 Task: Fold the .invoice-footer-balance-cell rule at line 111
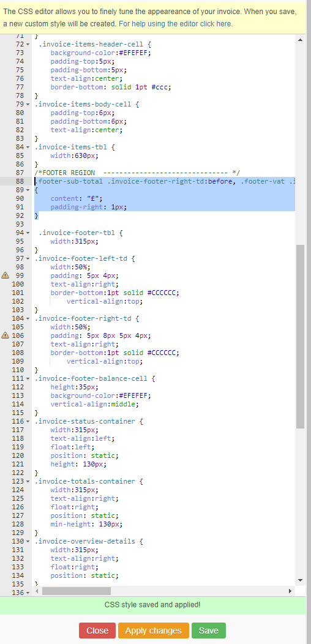[28, 378]
